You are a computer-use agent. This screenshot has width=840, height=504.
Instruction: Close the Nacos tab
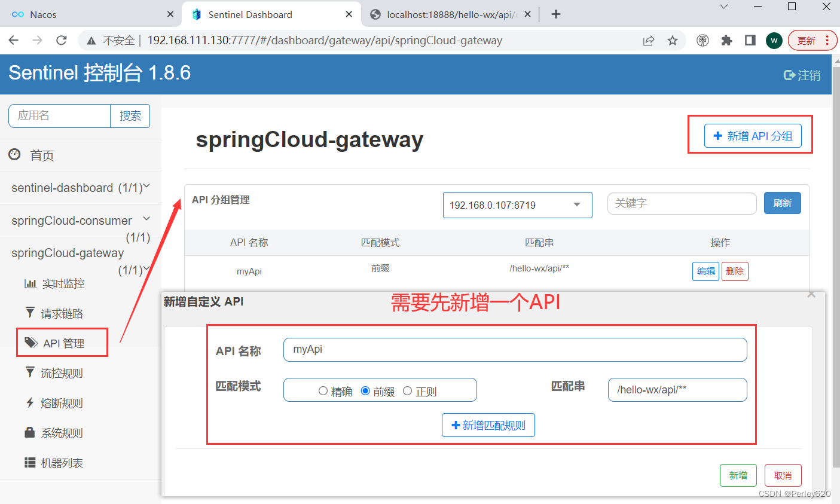point(170,14)
